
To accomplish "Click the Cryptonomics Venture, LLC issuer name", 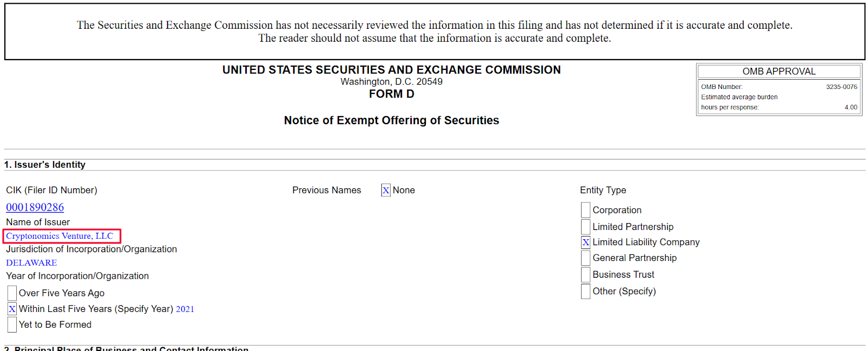I will pyautogui.click(x=60, y=236).
